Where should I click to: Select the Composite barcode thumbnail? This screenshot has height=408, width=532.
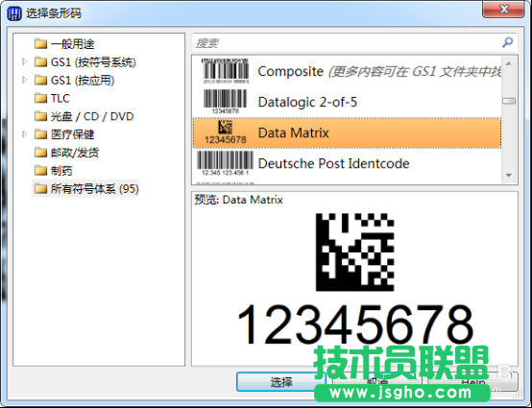pyautogui.click(x=226, y=71)
